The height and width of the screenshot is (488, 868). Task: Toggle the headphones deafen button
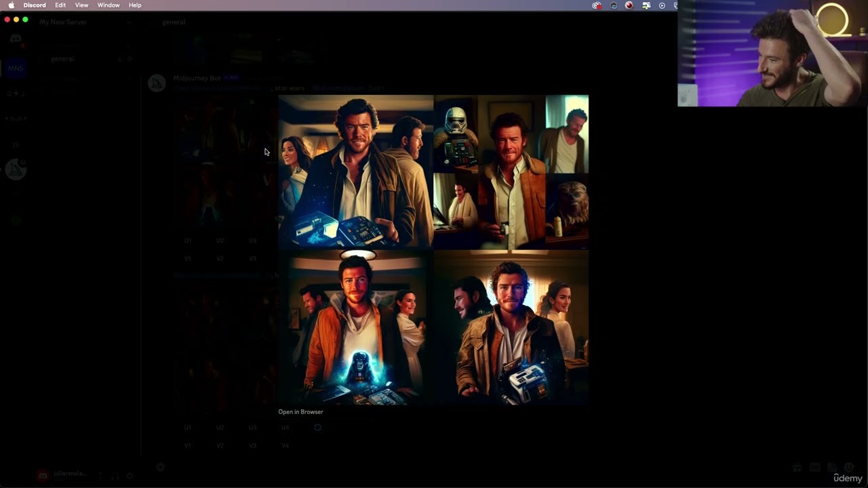pos(115,476)
